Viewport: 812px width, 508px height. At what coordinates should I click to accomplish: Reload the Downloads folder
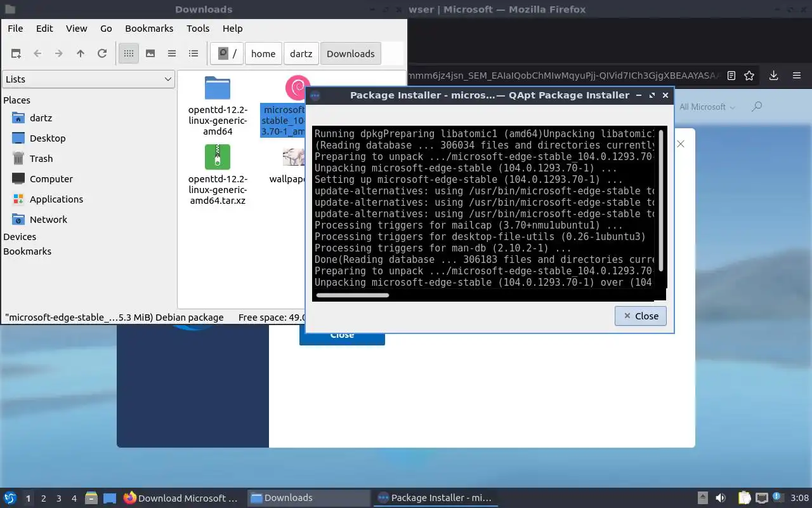[102, 54]
